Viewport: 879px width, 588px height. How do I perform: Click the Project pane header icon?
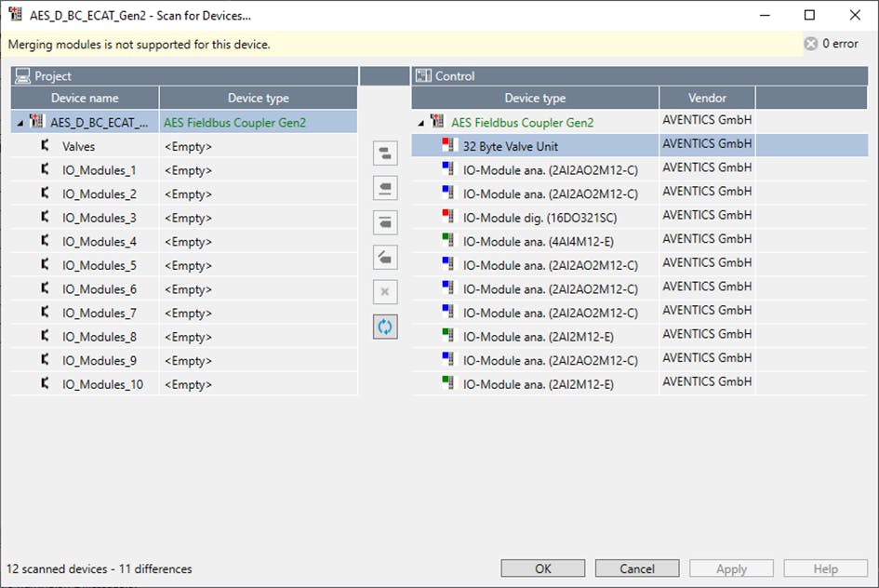click(23, 75)
